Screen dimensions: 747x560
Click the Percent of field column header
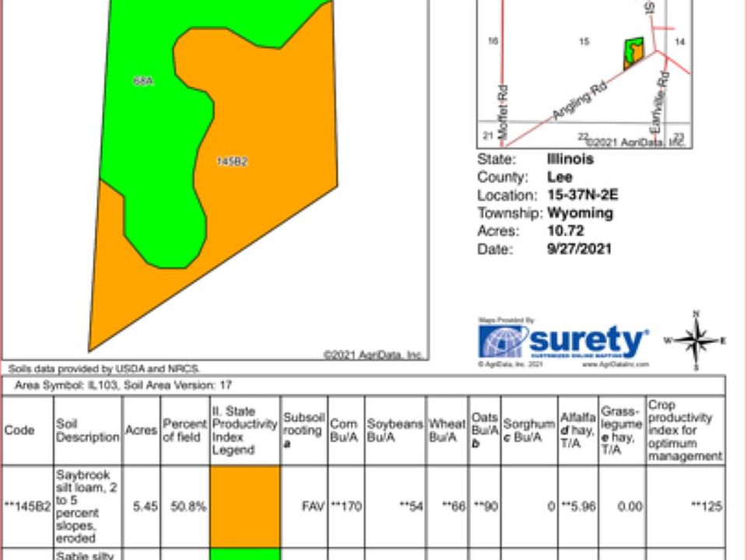184,430
